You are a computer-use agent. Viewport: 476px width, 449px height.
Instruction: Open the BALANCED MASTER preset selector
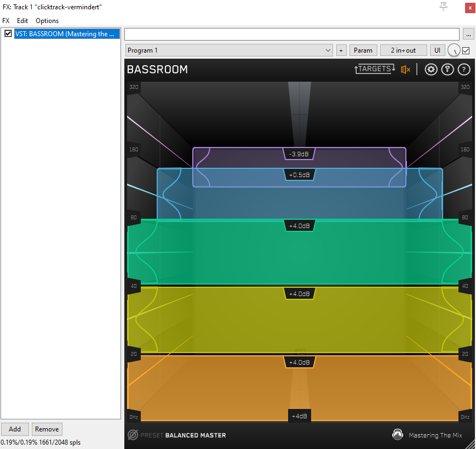click(x=196, y=435)
